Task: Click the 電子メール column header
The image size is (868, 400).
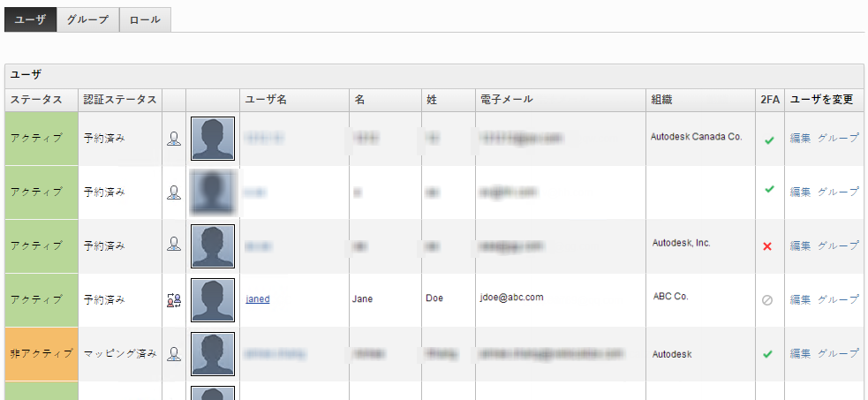Action: 560,100
